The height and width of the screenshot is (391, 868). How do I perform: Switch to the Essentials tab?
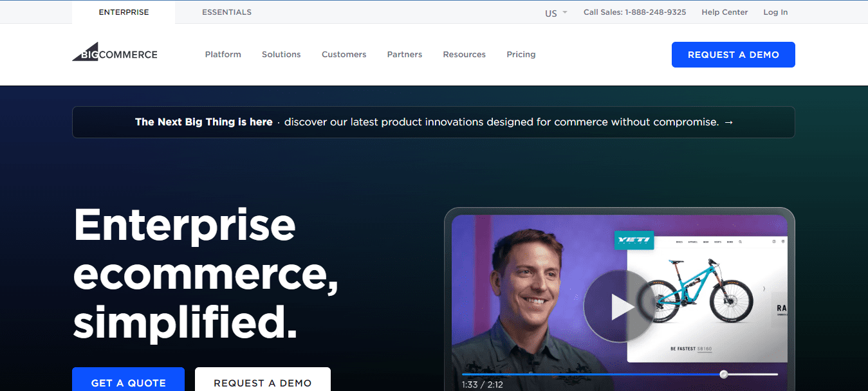coord(226,12)
